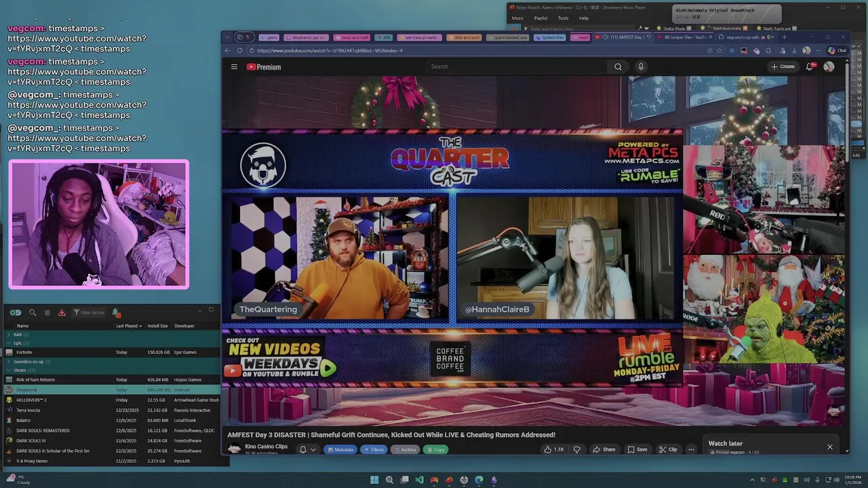Start voice search with the microphone icon
Screen dimensions: 868x488
[x=641, y=66]
